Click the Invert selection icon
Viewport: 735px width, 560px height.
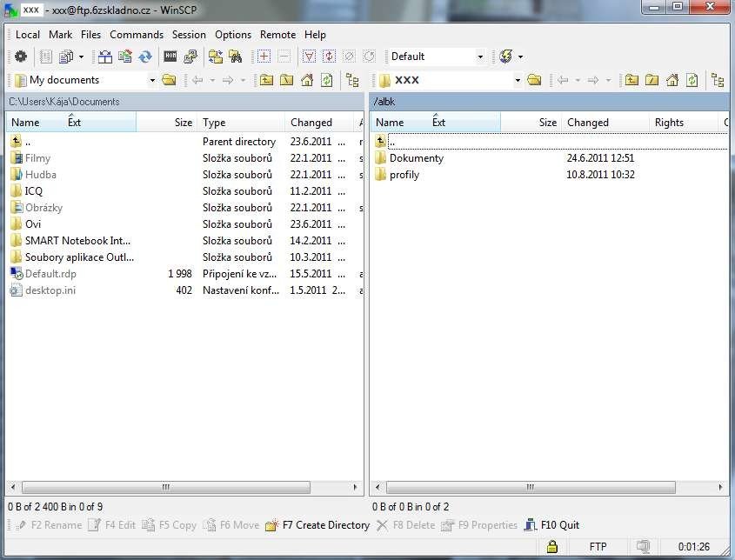(x=329, y=57)
